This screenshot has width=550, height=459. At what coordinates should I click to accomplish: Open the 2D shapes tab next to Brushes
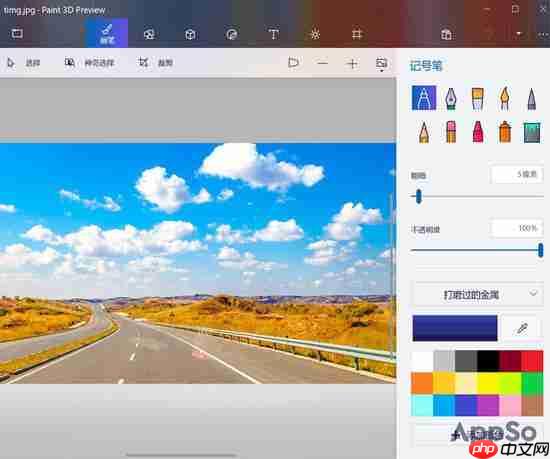point(149,34)
